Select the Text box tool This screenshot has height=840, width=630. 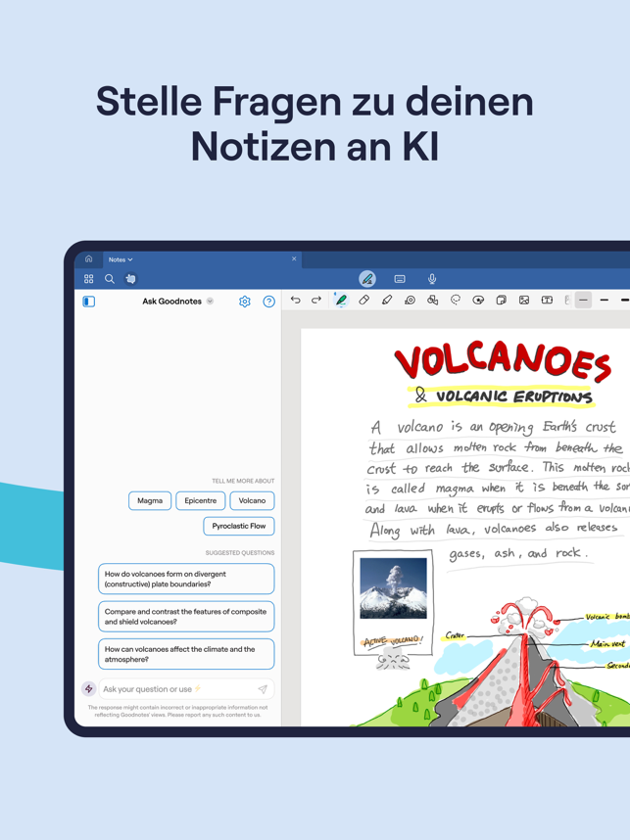pyautogui.click(x=547, y=300)
